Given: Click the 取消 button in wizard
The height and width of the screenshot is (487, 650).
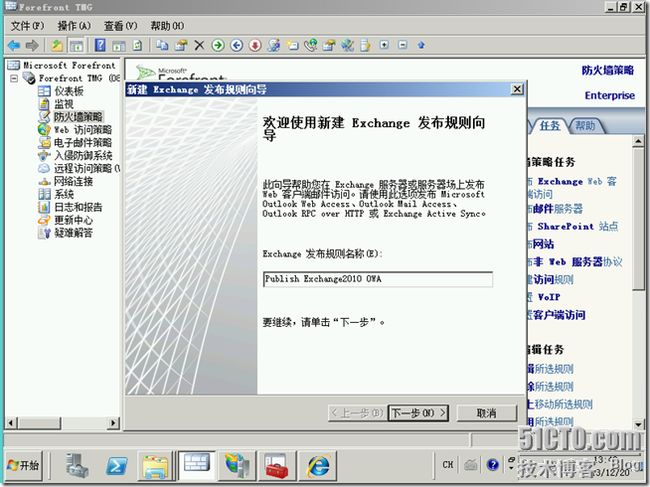Looking at the screenshot, I should click(x=486, y=413).
